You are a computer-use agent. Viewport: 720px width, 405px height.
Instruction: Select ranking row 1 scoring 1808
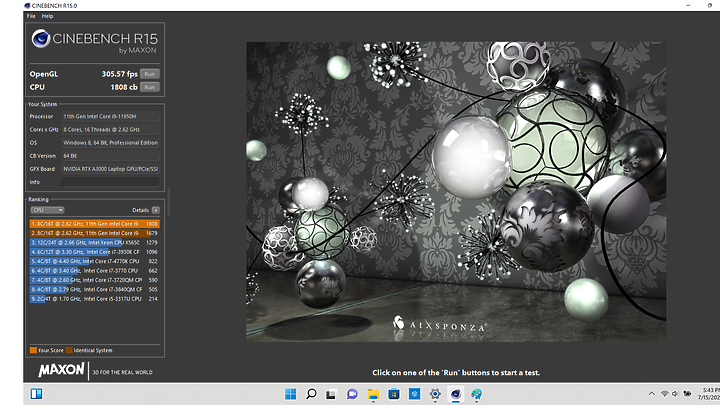95,224
